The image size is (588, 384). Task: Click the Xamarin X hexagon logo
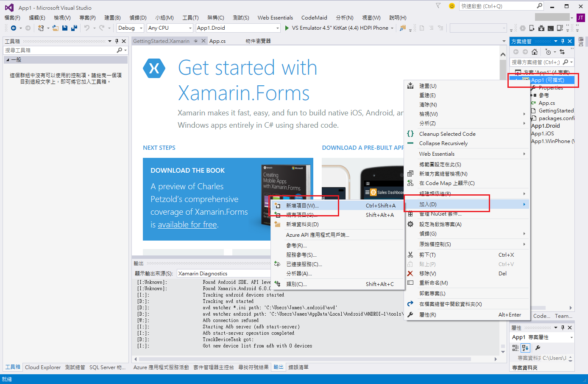coord(154,68)
